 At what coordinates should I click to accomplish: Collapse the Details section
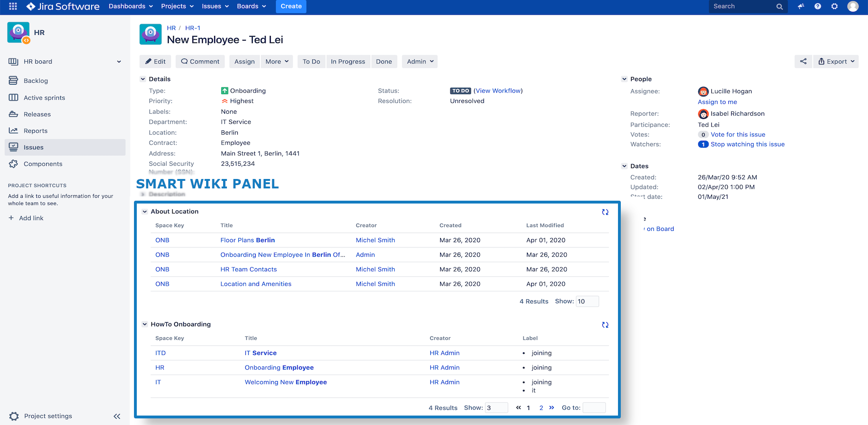coord(143,79)
